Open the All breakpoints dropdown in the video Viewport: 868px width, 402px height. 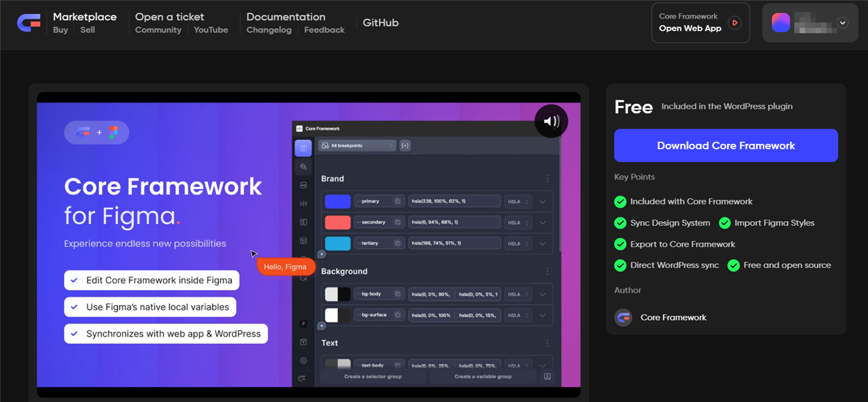point(357,145)
